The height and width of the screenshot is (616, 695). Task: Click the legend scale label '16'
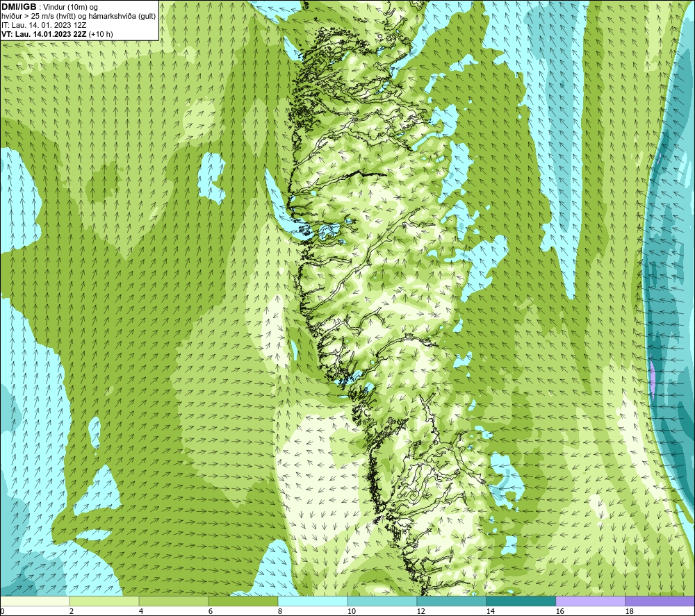point(559,612)
